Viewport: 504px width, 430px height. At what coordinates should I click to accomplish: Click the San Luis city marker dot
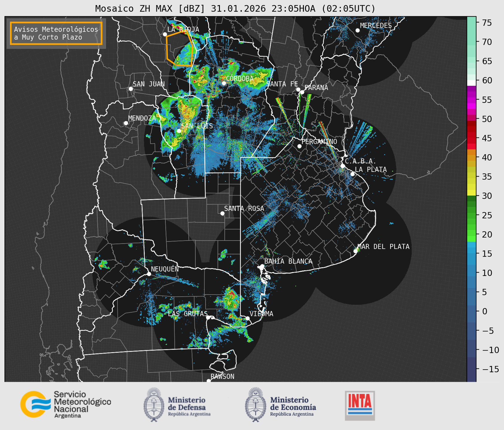[x=179, y=131]
